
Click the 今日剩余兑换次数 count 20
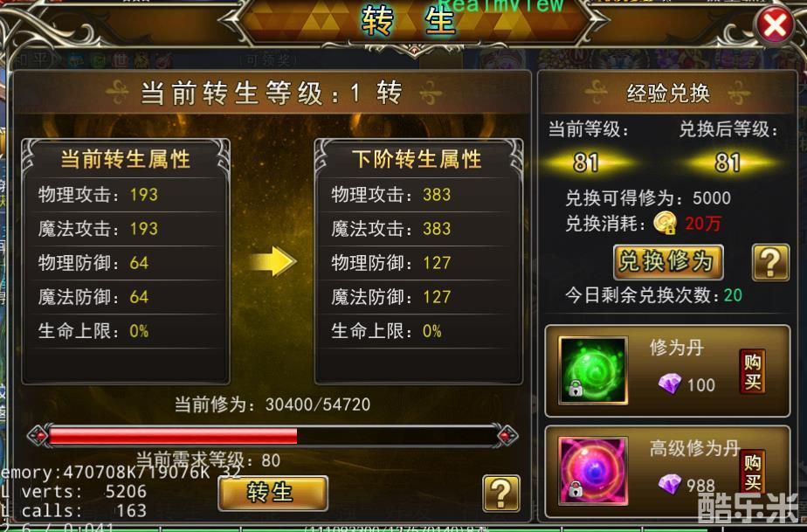point(733,295)
